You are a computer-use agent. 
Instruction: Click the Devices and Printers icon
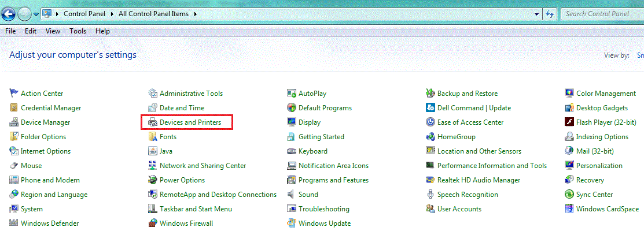pos(153,122)
